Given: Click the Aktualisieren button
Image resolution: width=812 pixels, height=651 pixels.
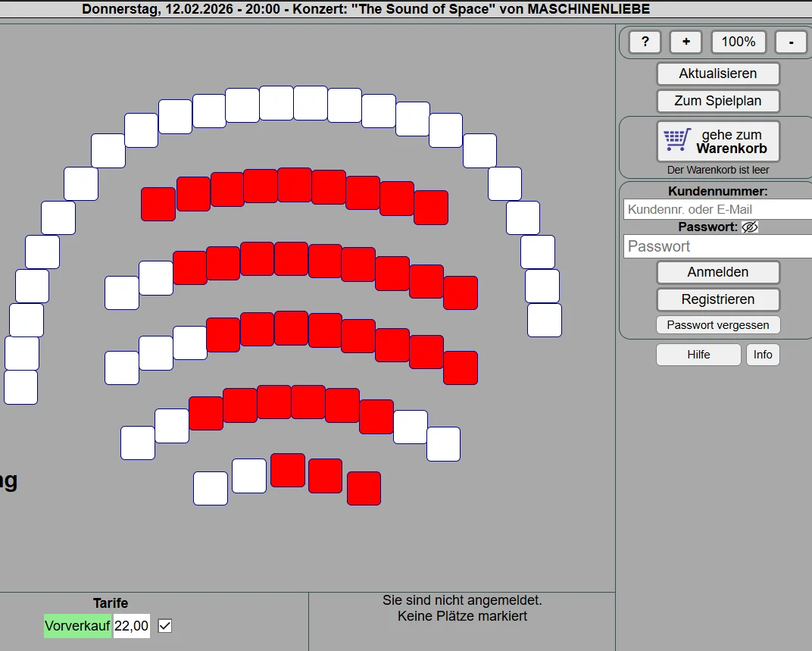Looking at the screenshot, I should pos(717,74).
